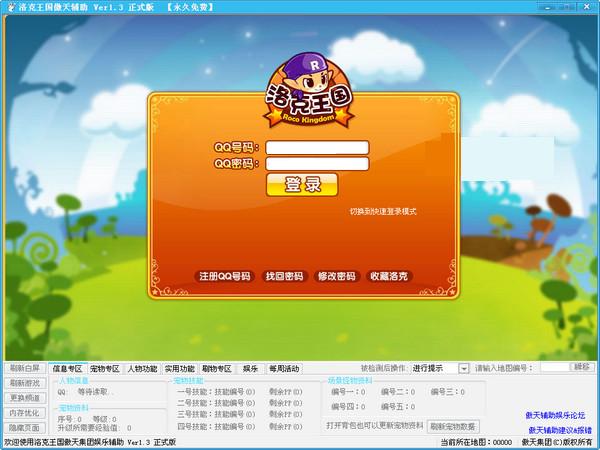
Task: Select the 刷物专区 tab
Action: (217, 369)
